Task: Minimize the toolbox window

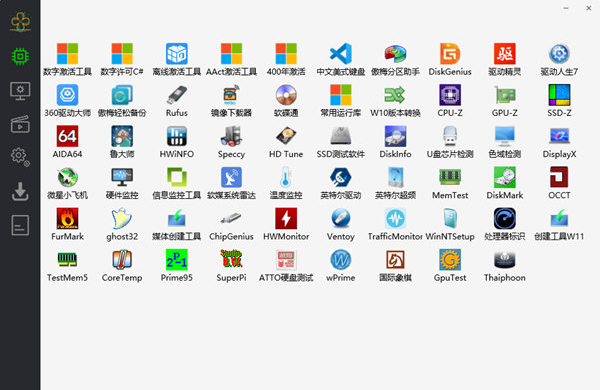Action: [566, 8]
